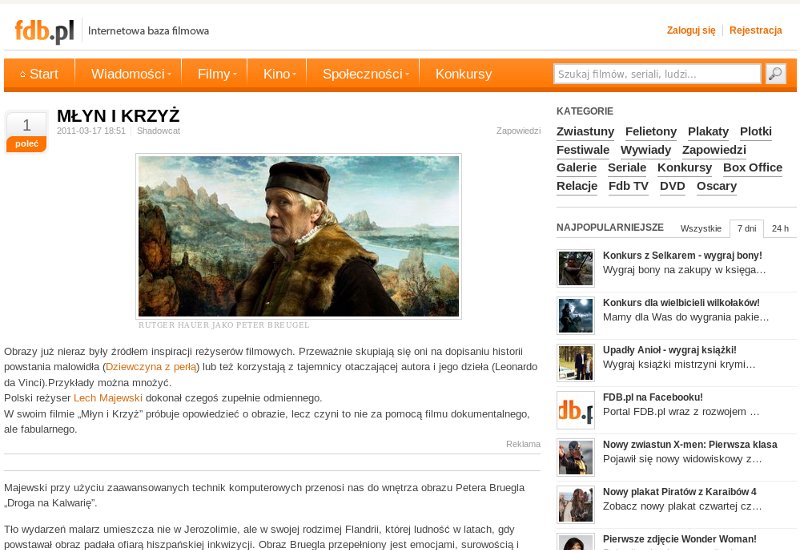
Task: Click the magnifier search icon button
Action: click(x=776, y=74)
